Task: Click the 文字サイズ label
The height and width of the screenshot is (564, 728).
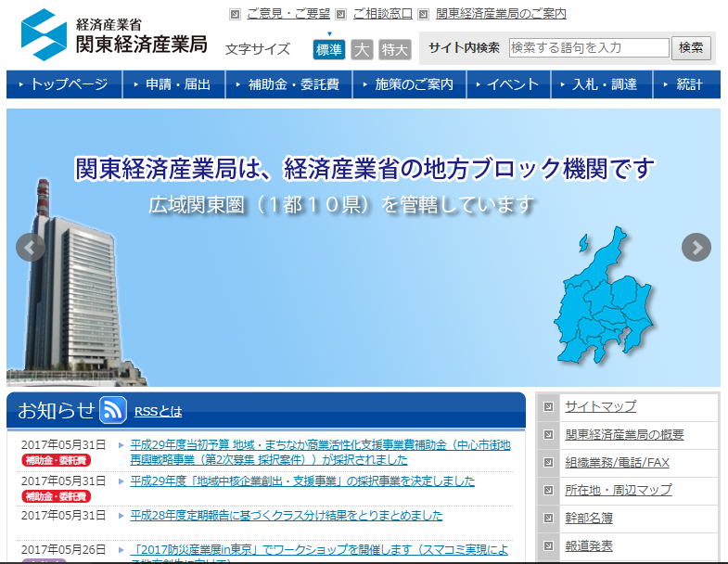Action: [258, 49]
